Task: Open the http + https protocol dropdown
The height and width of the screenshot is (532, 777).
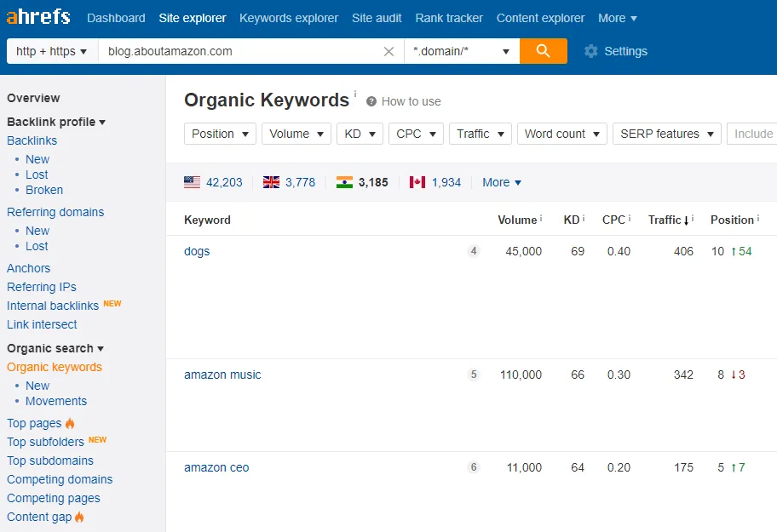Action: 52,51
